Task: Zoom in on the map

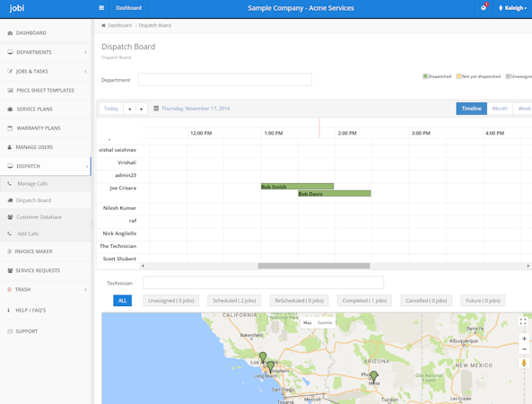Action: tap(524, 338)
